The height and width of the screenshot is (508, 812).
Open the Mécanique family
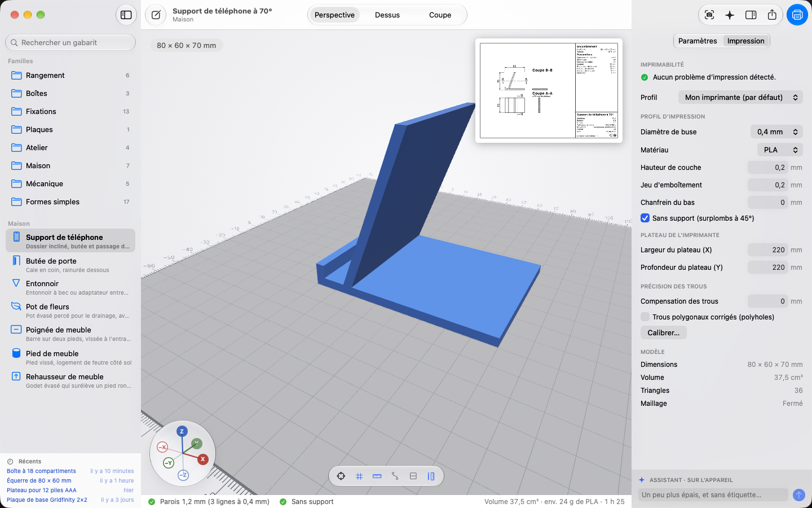[x=70, y=183]
